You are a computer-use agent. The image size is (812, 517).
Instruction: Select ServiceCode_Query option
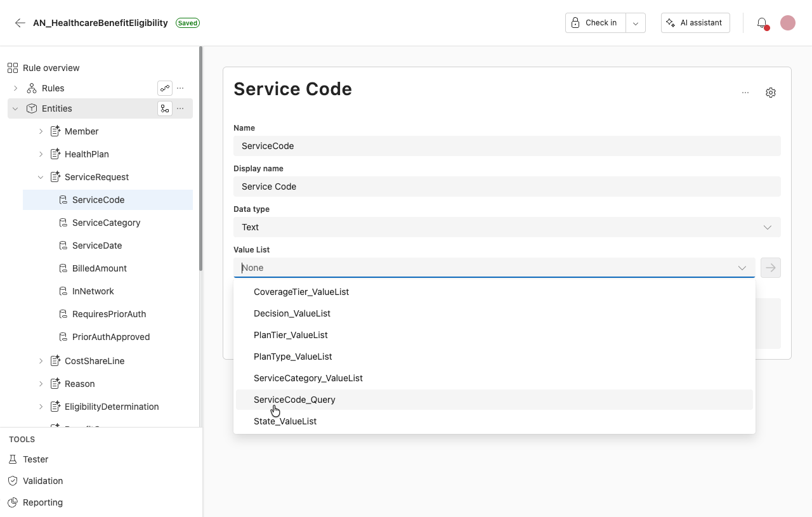494,400
